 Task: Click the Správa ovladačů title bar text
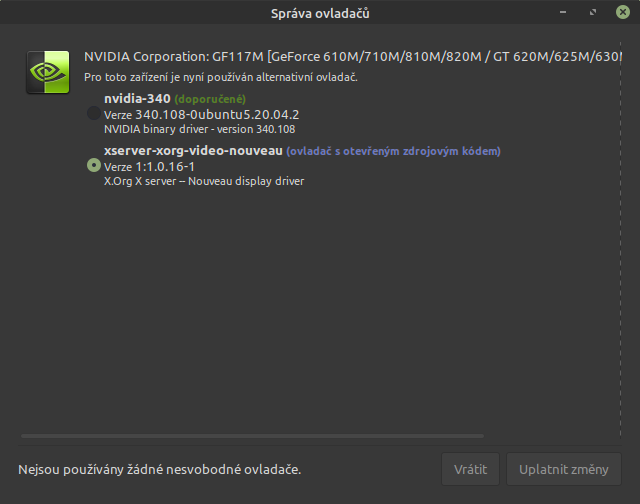319,13
